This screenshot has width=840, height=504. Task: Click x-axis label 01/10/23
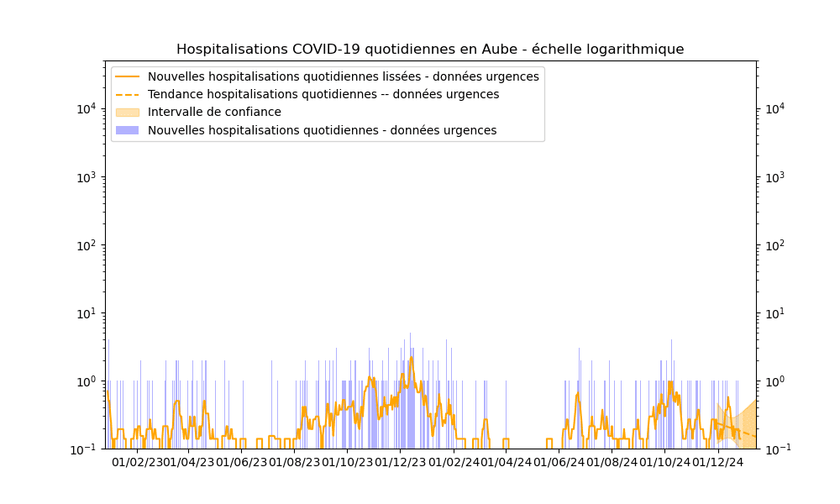[347, 462]
